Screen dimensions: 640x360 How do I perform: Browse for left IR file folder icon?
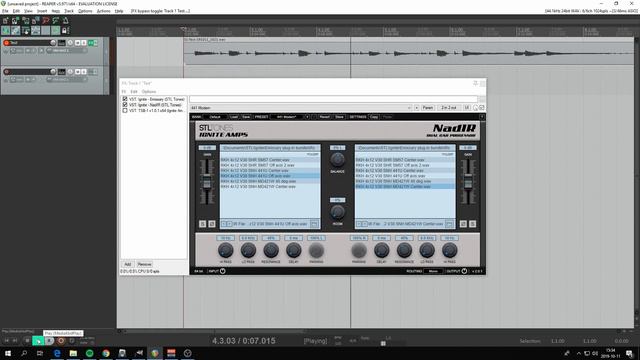coord(314,224)
